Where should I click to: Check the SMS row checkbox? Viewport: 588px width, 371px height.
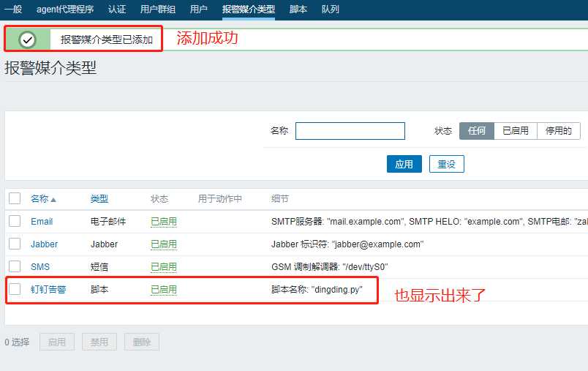click(15, 266)
